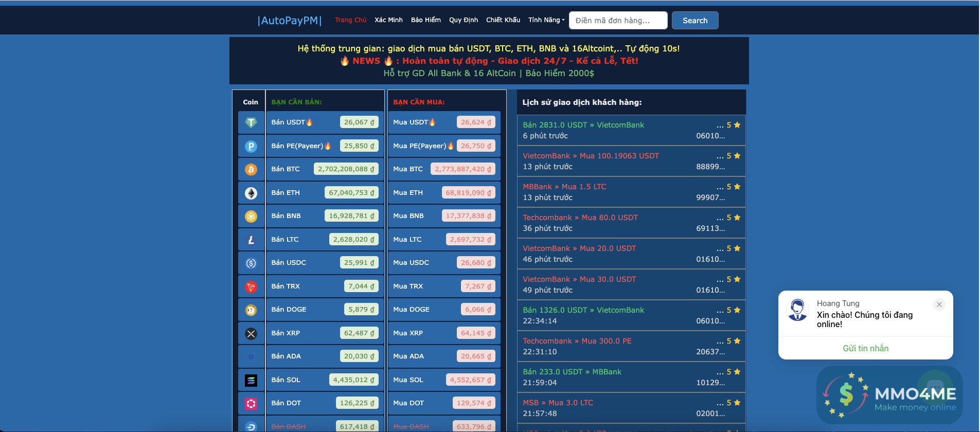The width and height of the screenshot is (980, 432).
Task: Go to Trang Chủ home page
Action: click(x=351, y=20)
